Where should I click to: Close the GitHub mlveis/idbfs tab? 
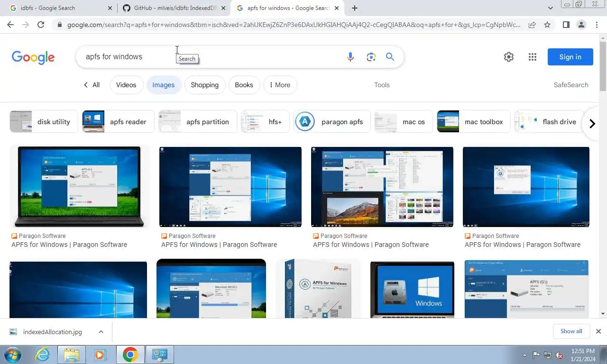[x=223, y=8]
